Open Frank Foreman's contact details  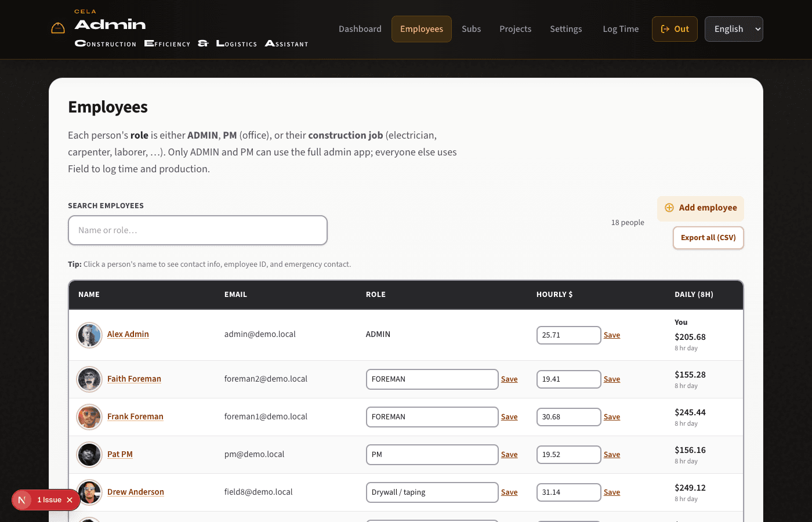(x=135, y=416)
